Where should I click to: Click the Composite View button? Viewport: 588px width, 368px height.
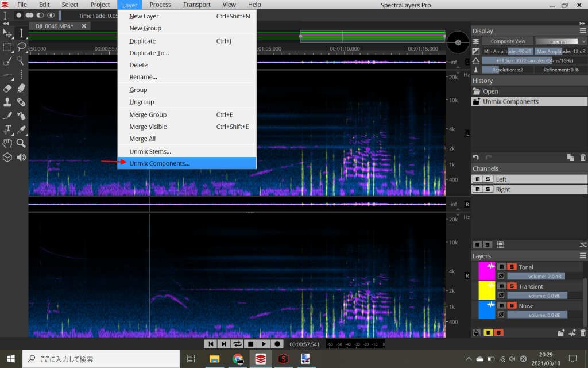pos(508,41)
